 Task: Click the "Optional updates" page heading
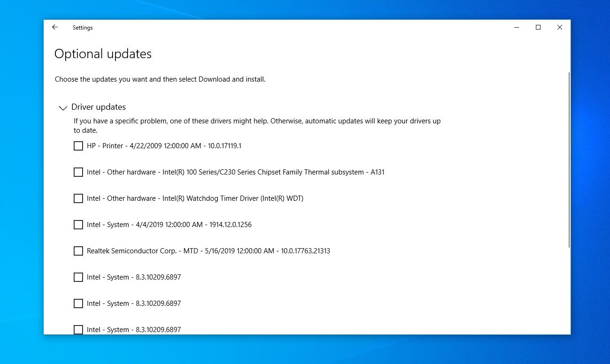[x=103, y=54]
